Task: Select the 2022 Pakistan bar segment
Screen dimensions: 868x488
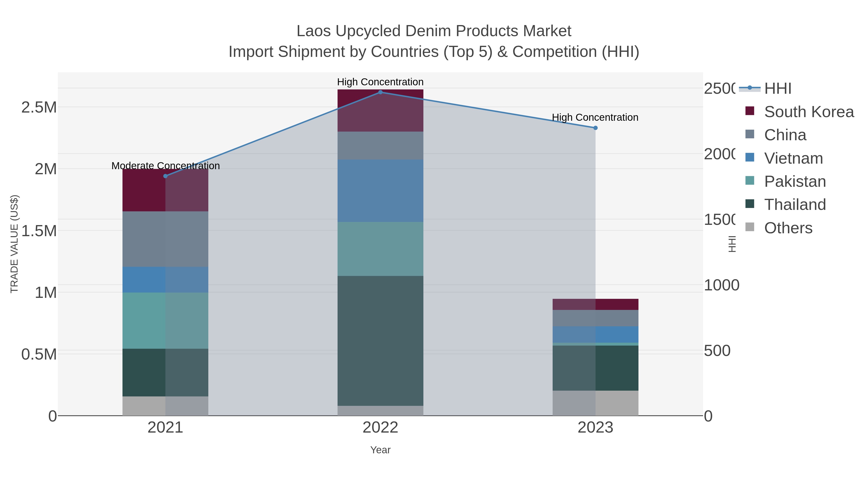Action: tap(380, 249)
